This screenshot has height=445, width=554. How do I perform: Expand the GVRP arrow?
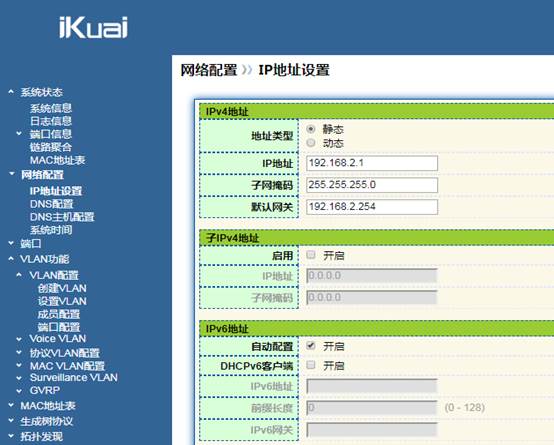click(x=19, y=391)
